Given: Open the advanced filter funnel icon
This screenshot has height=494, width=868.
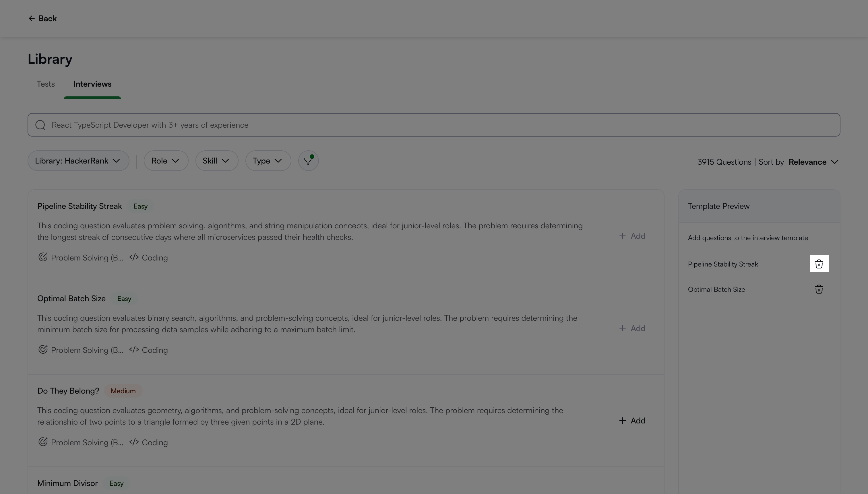Looking at the screenshot, I should click(308, 161).
